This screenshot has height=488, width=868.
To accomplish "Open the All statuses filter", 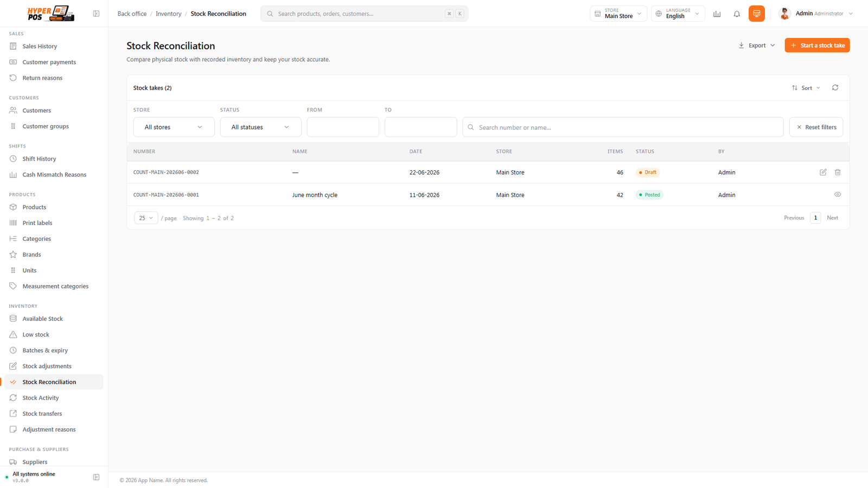I will point(260,127).
